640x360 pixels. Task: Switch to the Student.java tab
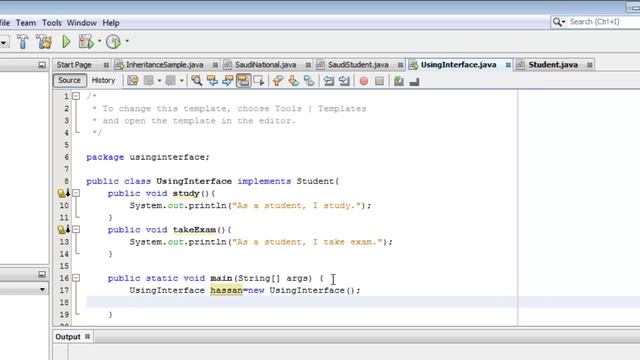pos(553,65)
